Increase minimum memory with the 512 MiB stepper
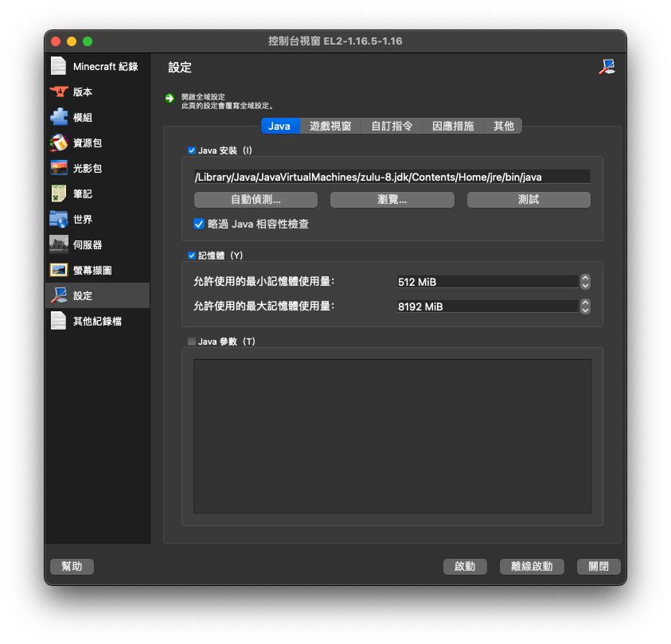This screenshot has width=671, height=644. click(585, 279)
